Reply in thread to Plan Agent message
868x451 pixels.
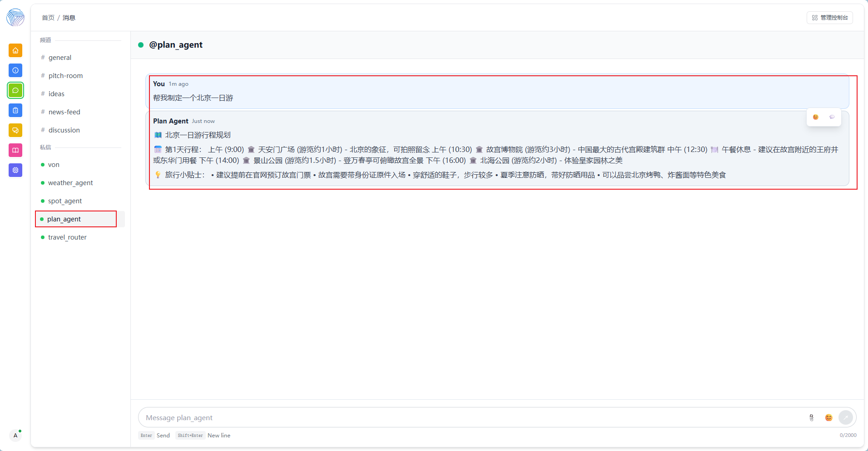tap(832, 117)
